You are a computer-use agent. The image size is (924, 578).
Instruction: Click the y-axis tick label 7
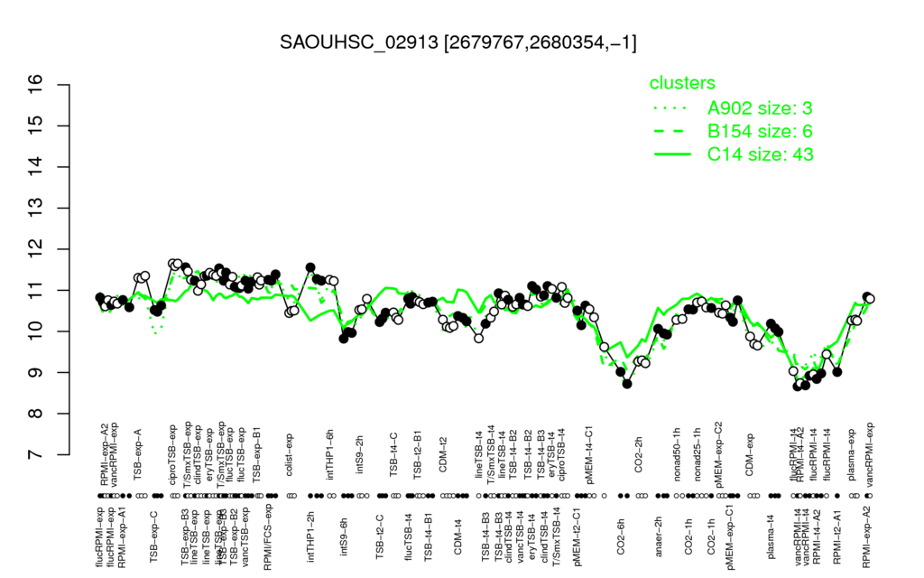36,454
